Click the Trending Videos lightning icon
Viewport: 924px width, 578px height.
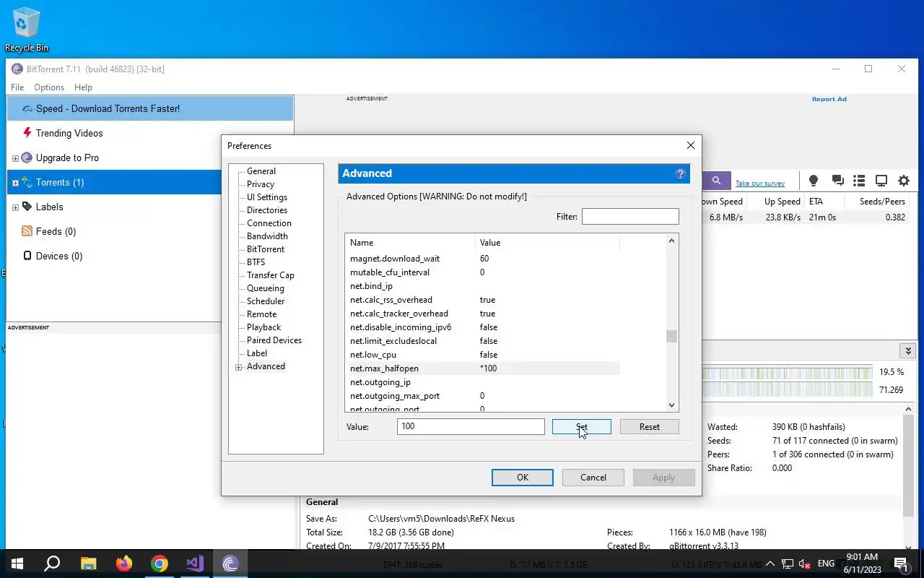pos(27,133)
